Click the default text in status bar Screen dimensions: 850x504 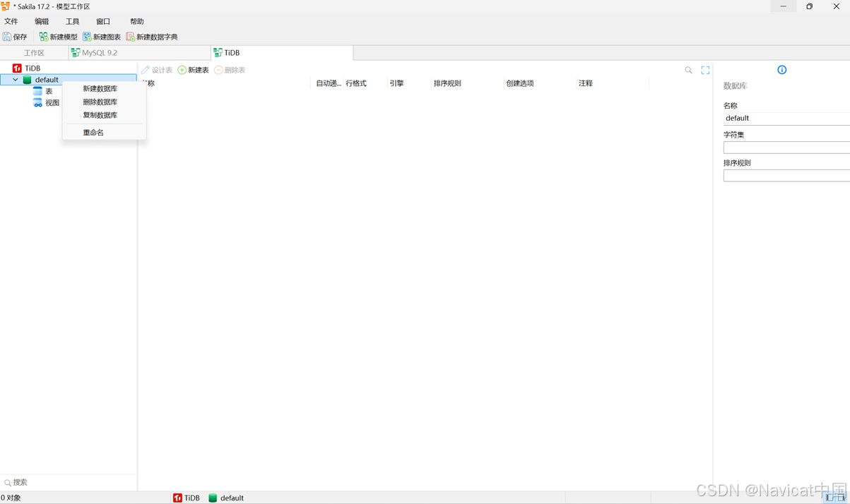pyautogui.click(x=232, y=498)
